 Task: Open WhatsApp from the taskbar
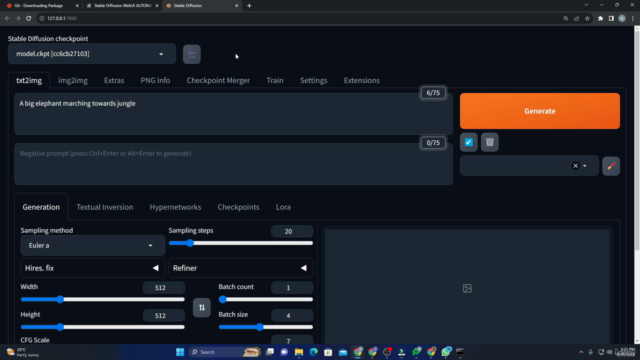[x=446, y=352]
